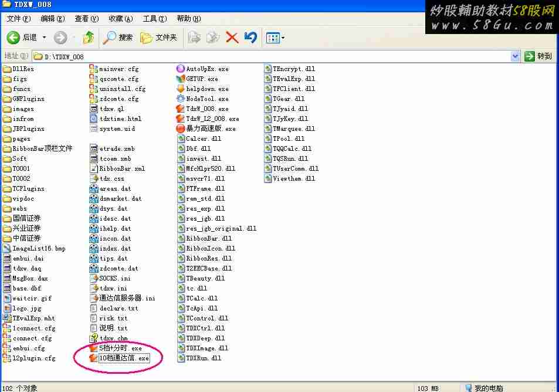Select the DllRes folder icon

click(x=7, y=69)
